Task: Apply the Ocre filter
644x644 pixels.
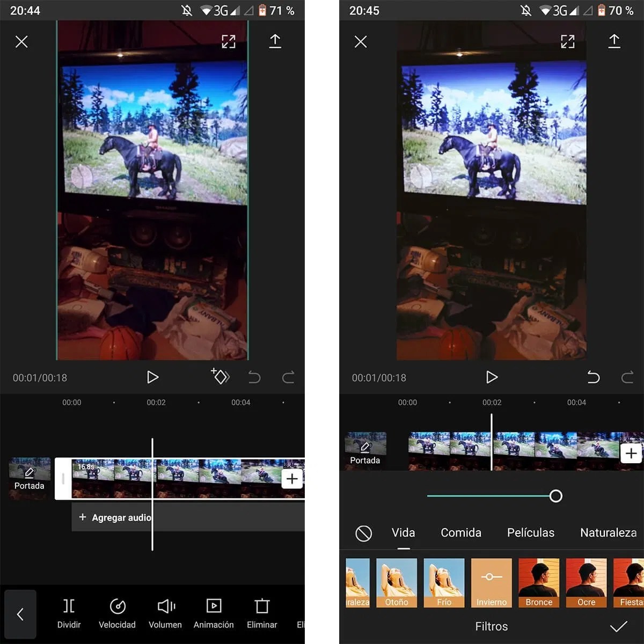Action: 586,583
